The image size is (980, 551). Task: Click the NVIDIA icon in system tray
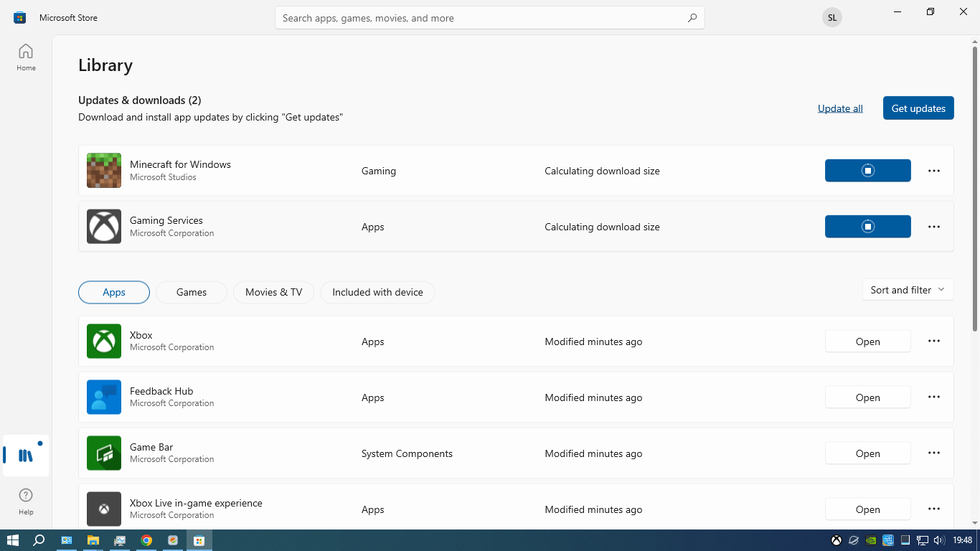point(871,540)
